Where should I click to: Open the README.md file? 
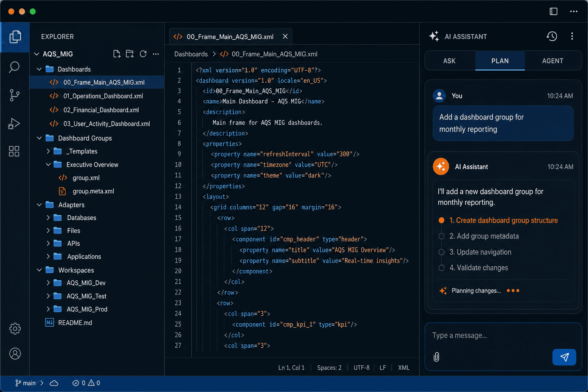(x=75, y=323)
